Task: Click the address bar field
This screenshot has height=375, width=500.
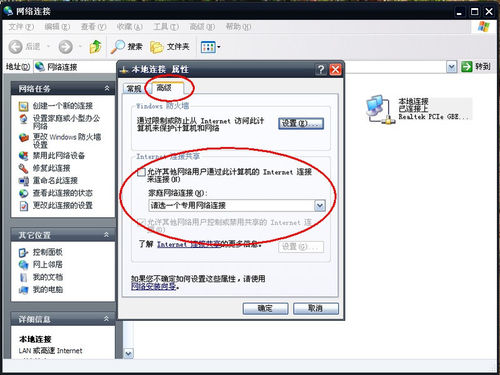Action: pos(240,67)
